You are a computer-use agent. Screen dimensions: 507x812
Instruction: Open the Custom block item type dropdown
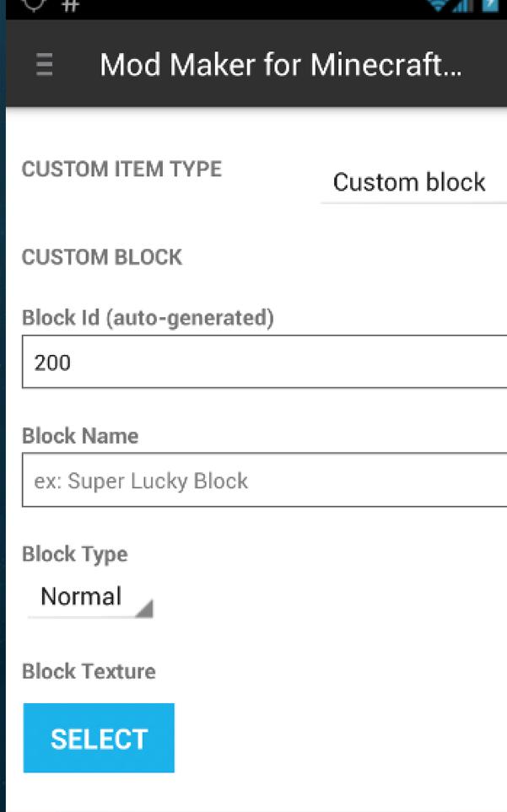(412, 182)
